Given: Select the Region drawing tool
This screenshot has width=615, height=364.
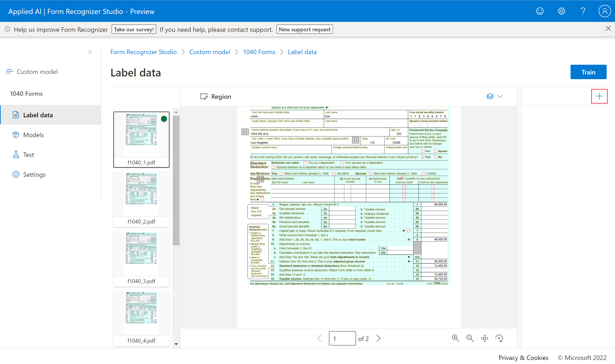Looking at the screenshot, I should pyautogui.click(x=216, y=96).
